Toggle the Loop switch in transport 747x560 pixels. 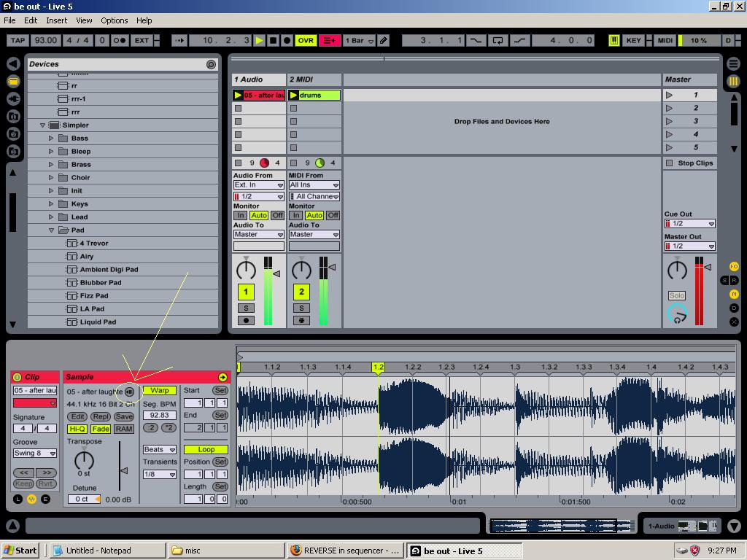(498, 41)
